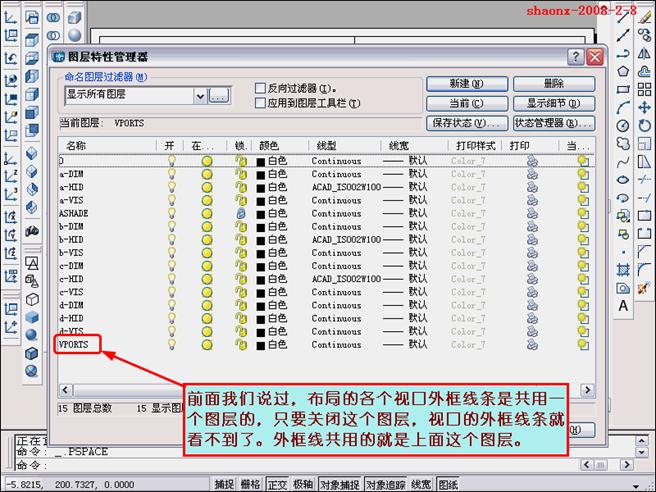Change color swatch of layer 0
Screen dimensions: 656x492
(x=261, y=161)
